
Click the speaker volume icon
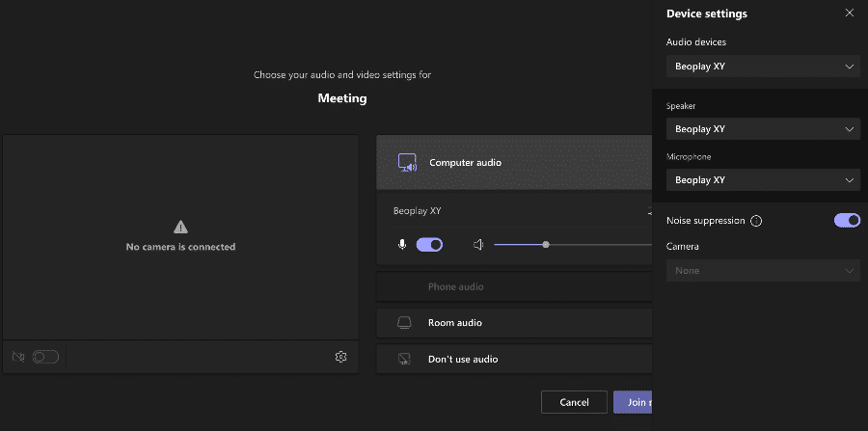pyautogui.click(x=478, y=245)
